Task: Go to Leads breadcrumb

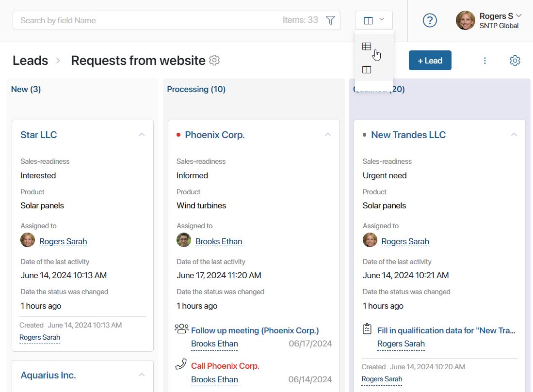Action: [30, 61]
